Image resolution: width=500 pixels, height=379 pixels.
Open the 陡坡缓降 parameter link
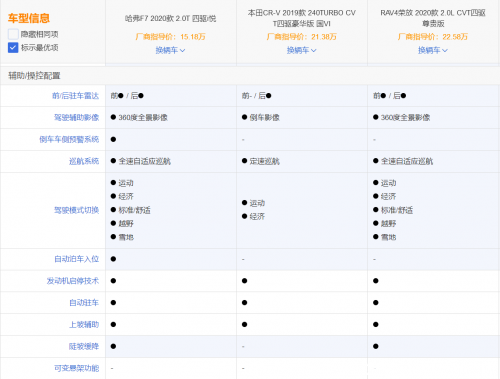(x=84, y=346)
